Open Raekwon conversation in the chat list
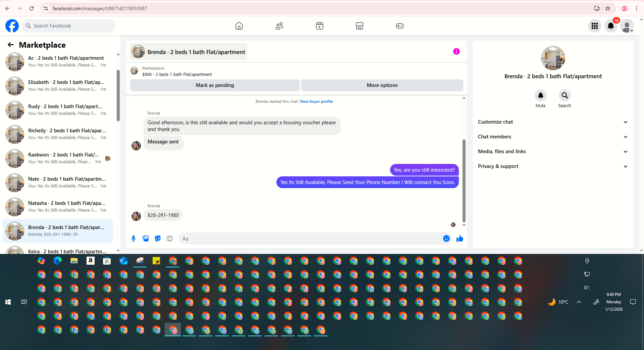 pyautogui.click(x=58, y=159)
